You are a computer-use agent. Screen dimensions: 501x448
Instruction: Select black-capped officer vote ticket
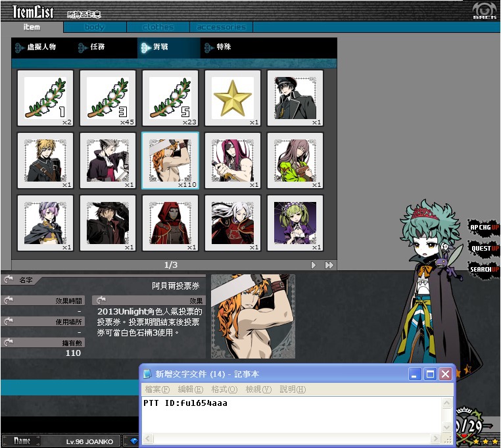pos(295,98)
